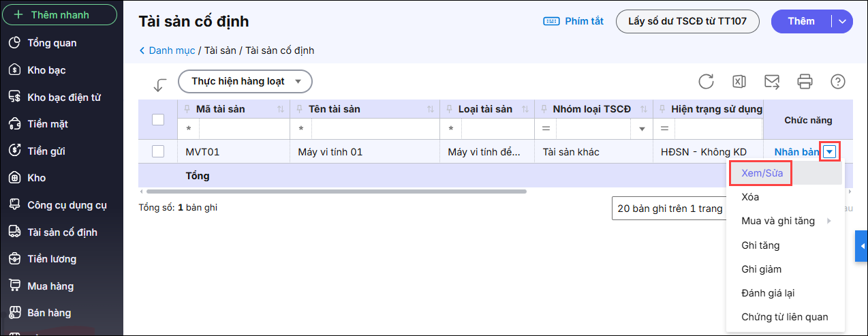Click the send email icon
This screenshot has height=336, width=868.
tap(771, 82)
